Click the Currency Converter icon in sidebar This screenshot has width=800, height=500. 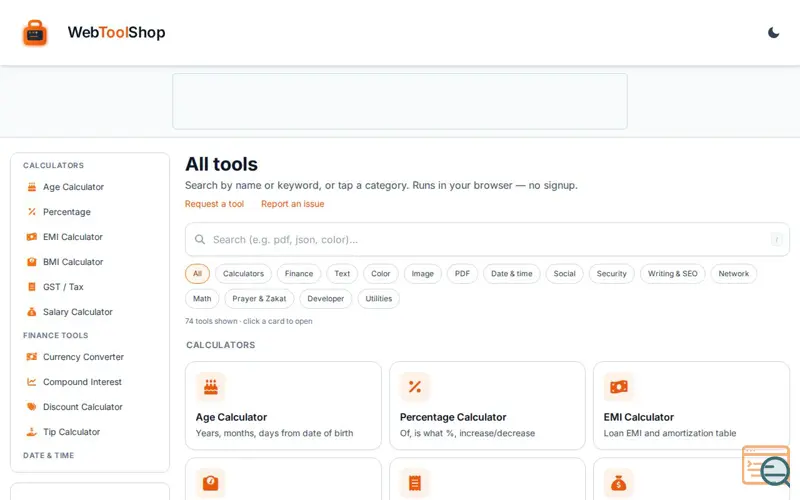tap(32, 357)
